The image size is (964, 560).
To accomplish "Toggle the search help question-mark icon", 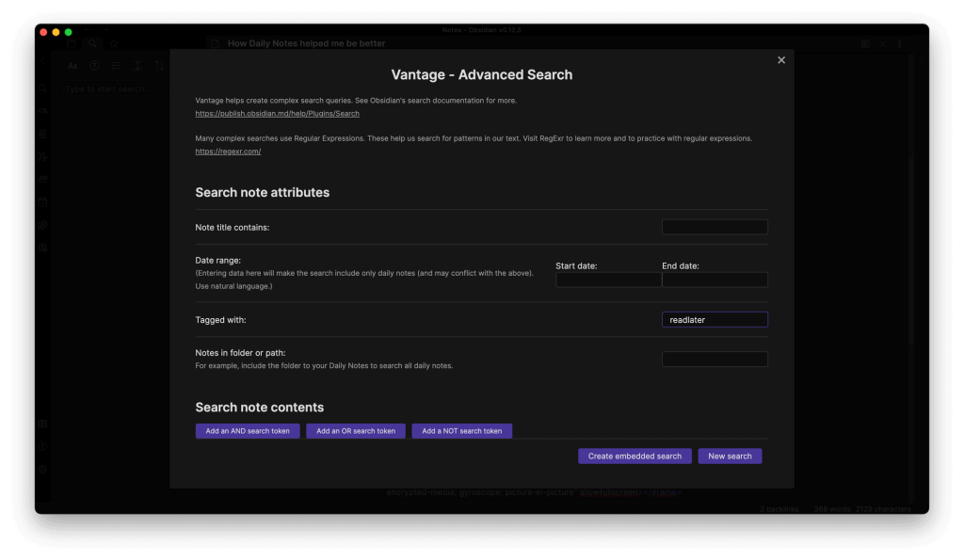I will click(94, 66).
